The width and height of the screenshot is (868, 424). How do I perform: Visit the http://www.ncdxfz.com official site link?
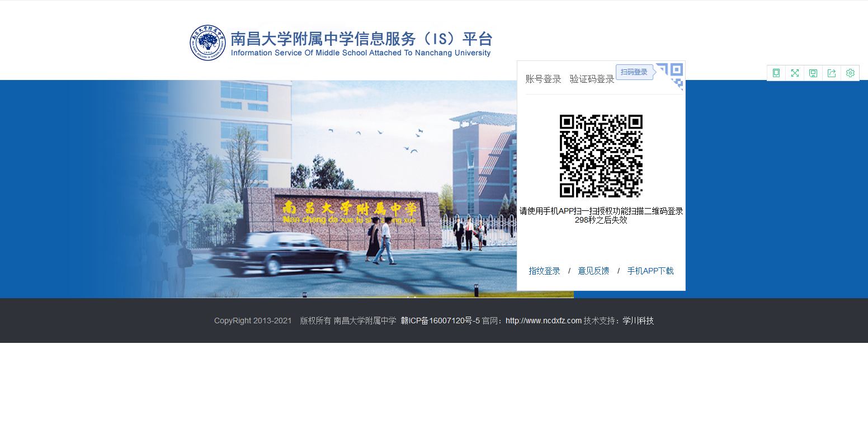pos(544,321)
